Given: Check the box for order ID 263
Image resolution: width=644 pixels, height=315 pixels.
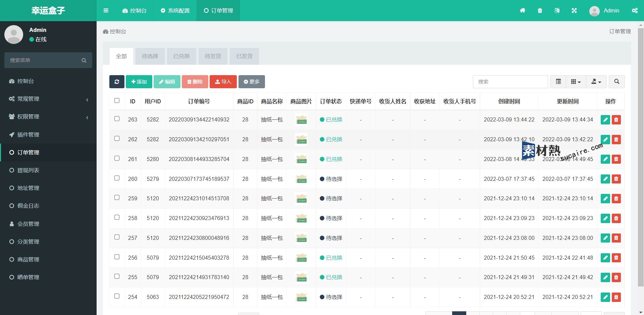Looking at the screenshot, I should pyautogui.click(x=117, y=118).
